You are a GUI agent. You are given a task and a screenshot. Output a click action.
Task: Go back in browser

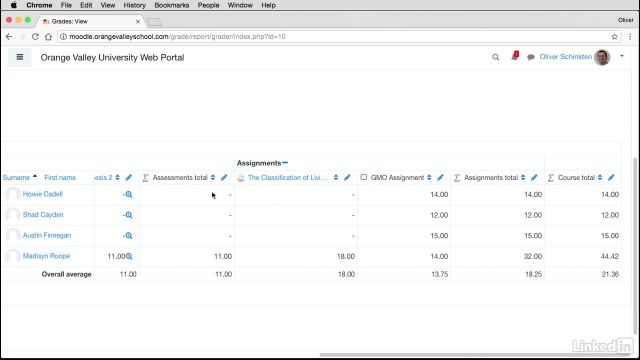(9, 37)
